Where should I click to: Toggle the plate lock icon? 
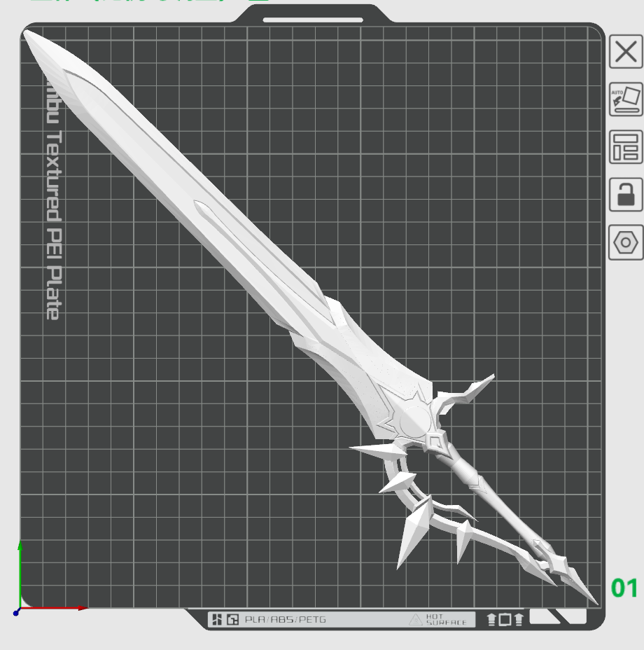[626, 195]
